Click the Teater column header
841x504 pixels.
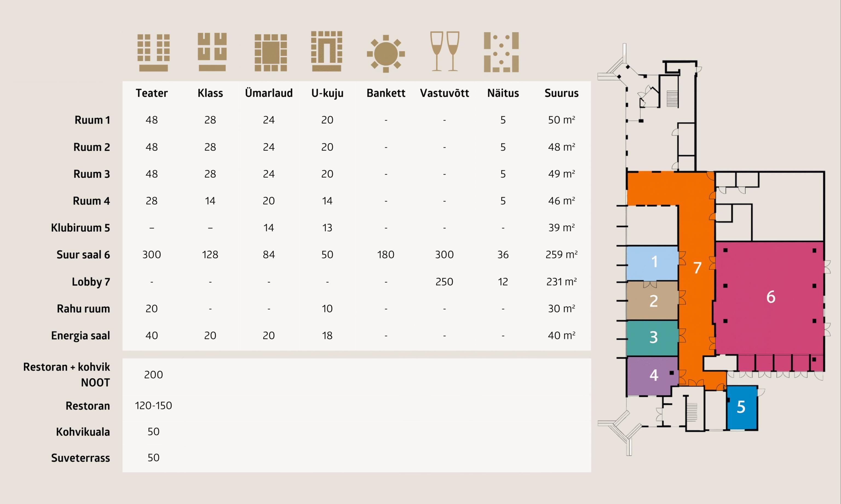click(152, 93)
